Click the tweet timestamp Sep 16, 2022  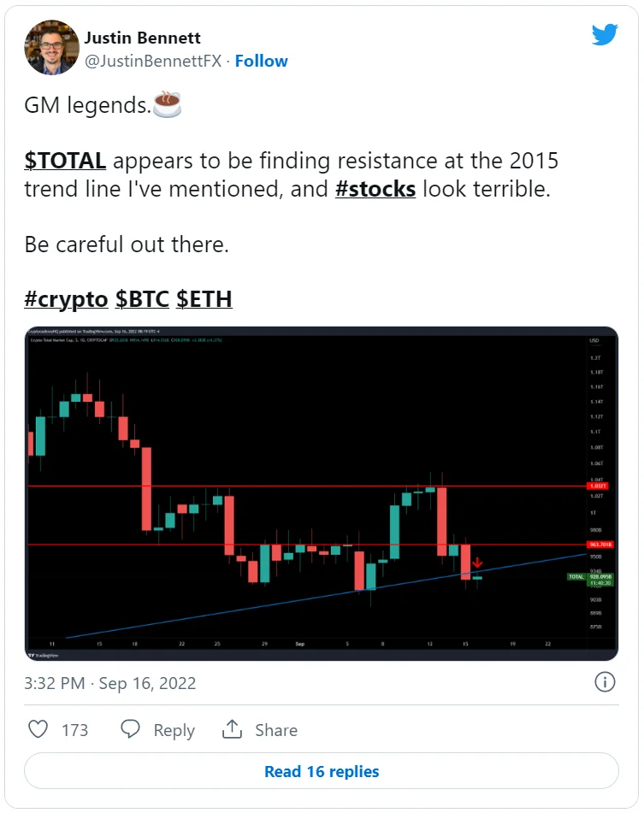pos(110,683)
